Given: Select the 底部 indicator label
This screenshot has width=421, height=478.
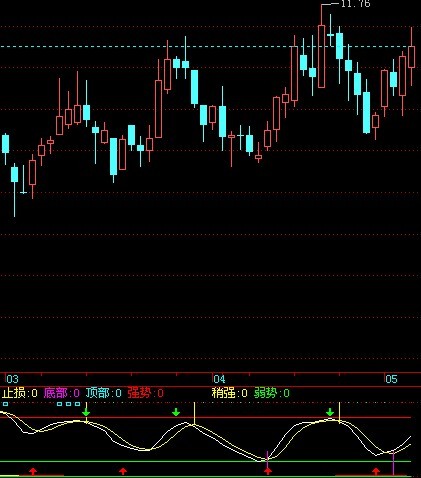Looking at the screenshot, I should pos(55,393).
